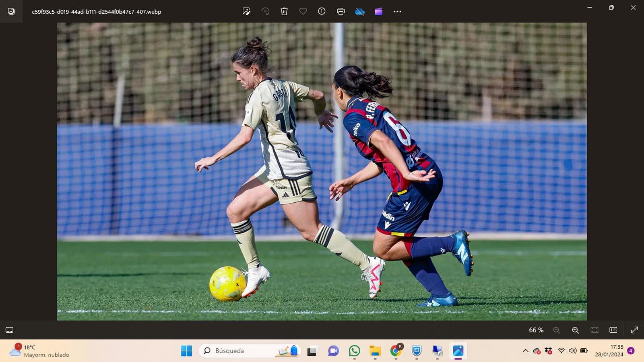Expand the hidden system tray icons chevron
644x362 pixels.
525,351
